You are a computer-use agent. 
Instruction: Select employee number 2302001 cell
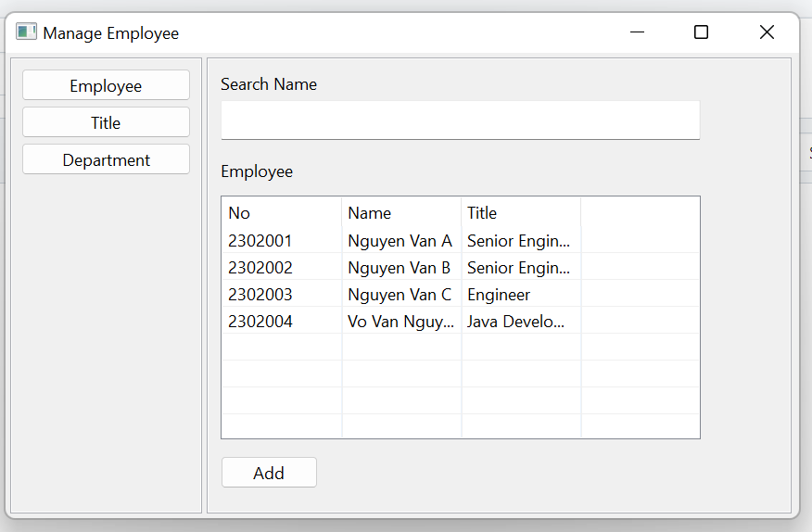pyautogui.click(x=282, y=241)
